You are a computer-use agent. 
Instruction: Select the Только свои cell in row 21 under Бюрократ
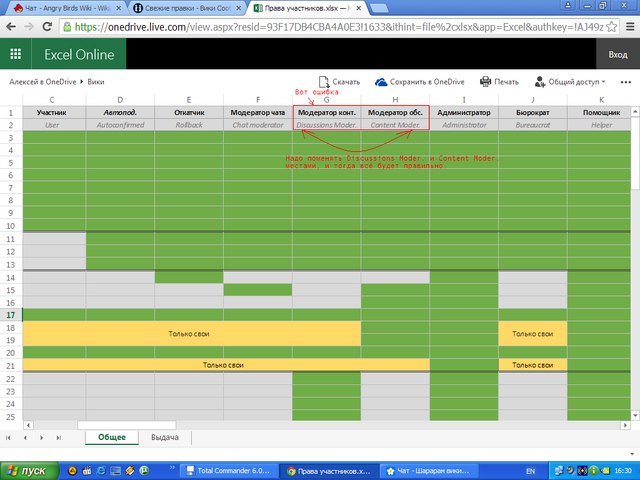pos(533,365)
